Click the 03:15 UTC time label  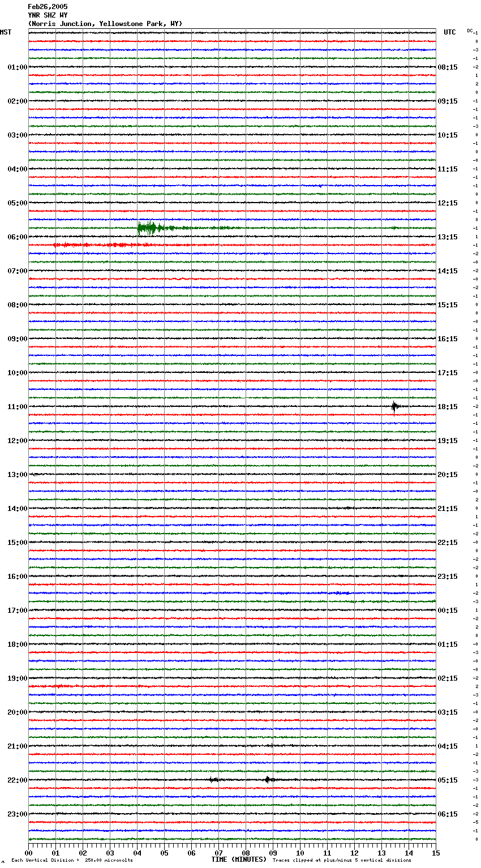[x=448, y=712]
